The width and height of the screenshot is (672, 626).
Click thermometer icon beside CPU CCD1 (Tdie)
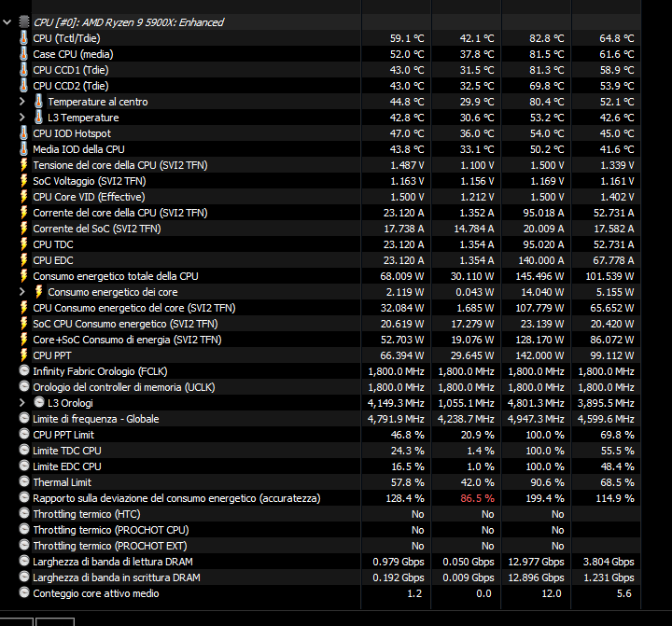click(24, 70)
